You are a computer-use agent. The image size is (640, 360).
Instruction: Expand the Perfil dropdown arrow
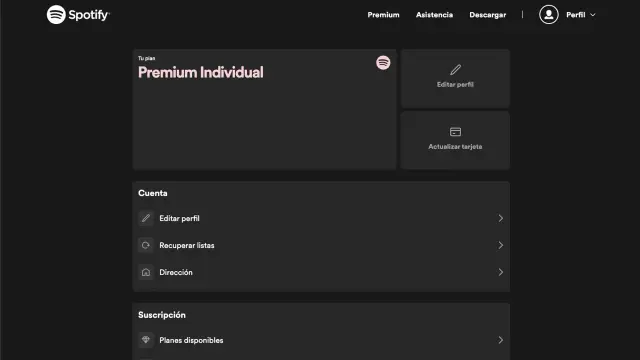pyautogui.click(x=593, y=15)
